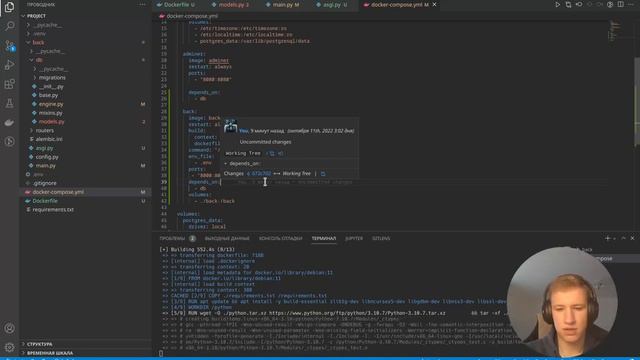
Task: Open the Manage gear menu
Action: tap(9, 347)
